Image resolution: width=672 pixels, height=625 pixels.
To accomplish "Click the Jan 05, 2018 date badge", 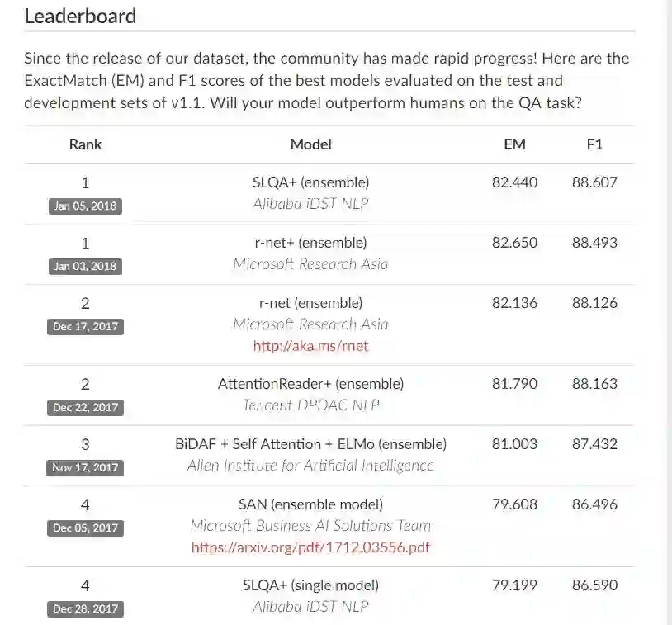I will point(86,206).
